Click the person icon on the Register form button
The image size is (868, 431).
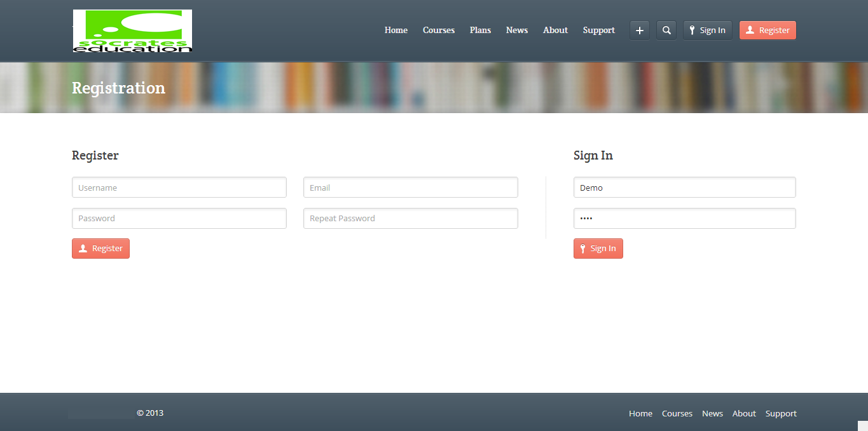[82, 248]
